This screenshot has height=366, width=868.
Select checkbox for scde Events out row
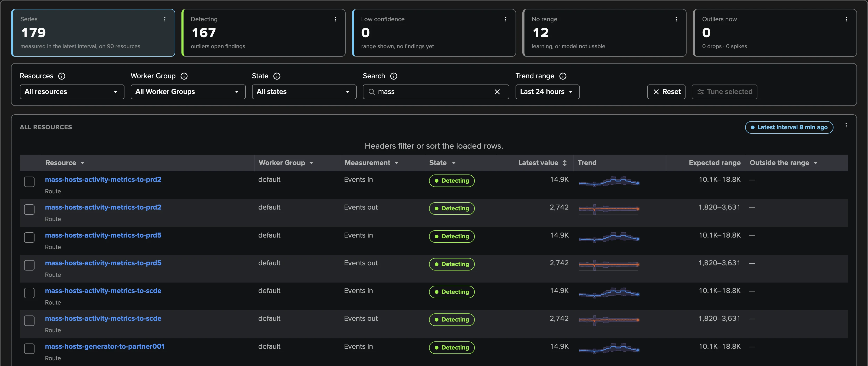click(x=29, y=320)
